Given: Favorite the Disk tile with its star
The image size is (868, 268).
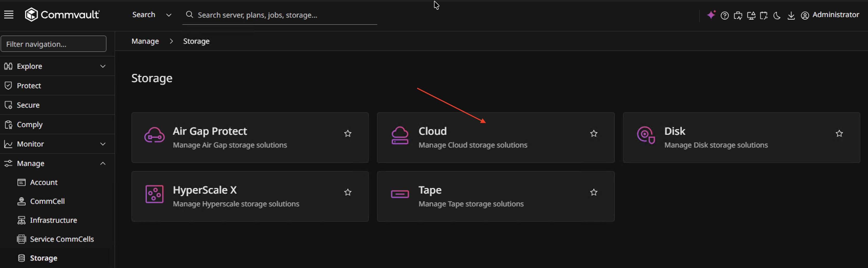Looking at the screenshot, I should 839,133.
